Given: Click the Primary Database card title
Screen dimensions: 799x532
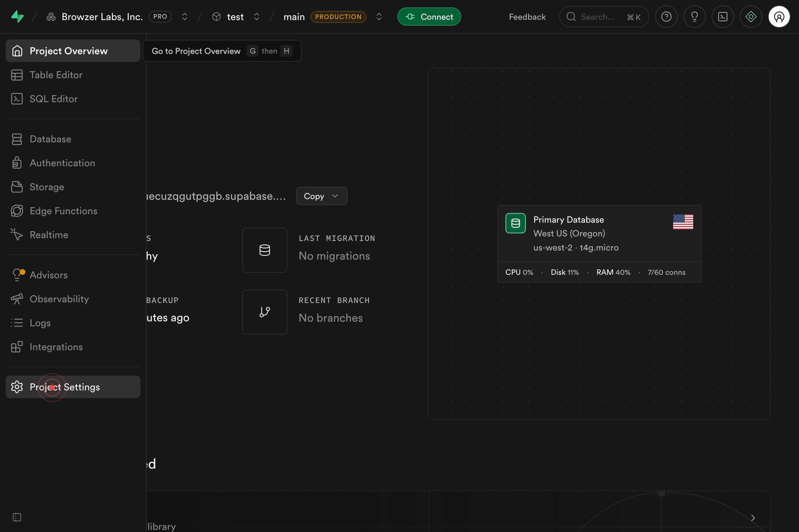Looking at the screenshot, I should tap(569, 219).
